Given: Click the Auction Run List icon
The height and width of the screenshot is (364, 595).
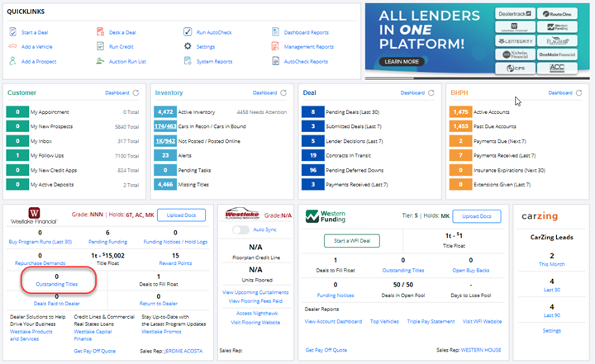Looking at the screenshot, I should pyautogui.click(x=100, y=61).
